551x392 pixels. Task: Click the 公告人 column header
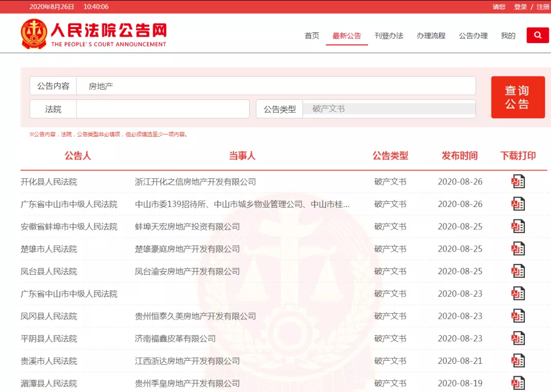coord(78,156)
